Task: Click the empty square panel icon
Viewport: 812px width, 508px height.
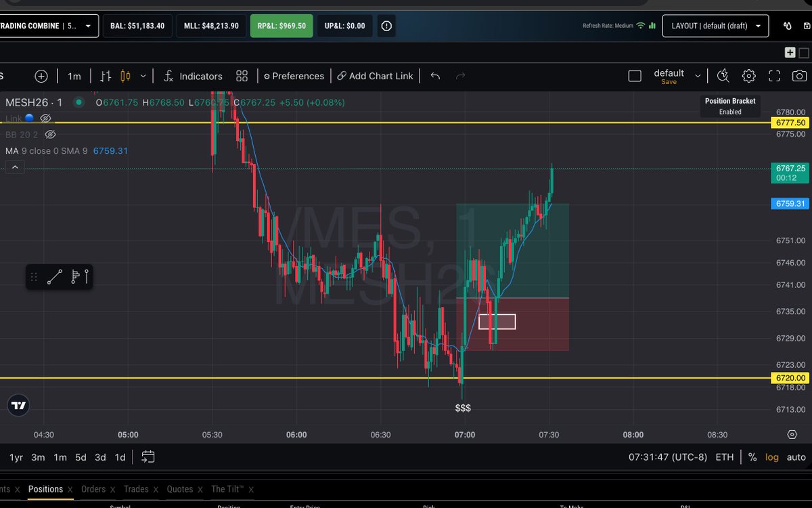Action: [803, 52]
